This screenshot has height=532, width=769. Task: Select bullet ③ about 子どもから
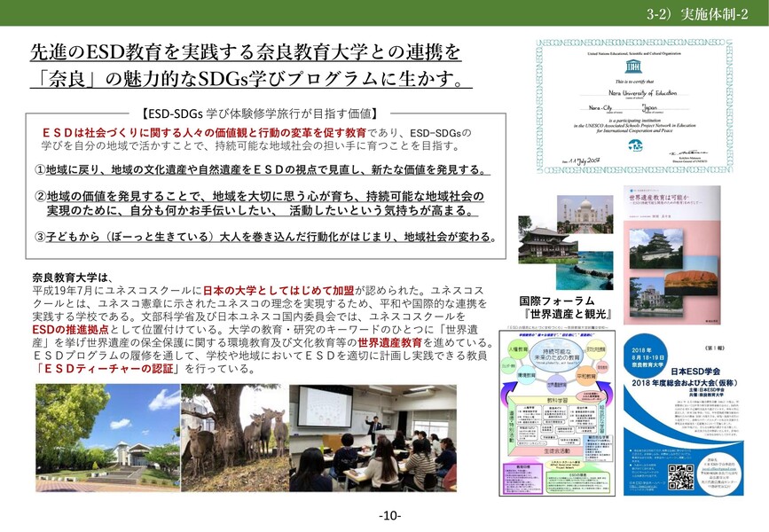tap(264, 238)
